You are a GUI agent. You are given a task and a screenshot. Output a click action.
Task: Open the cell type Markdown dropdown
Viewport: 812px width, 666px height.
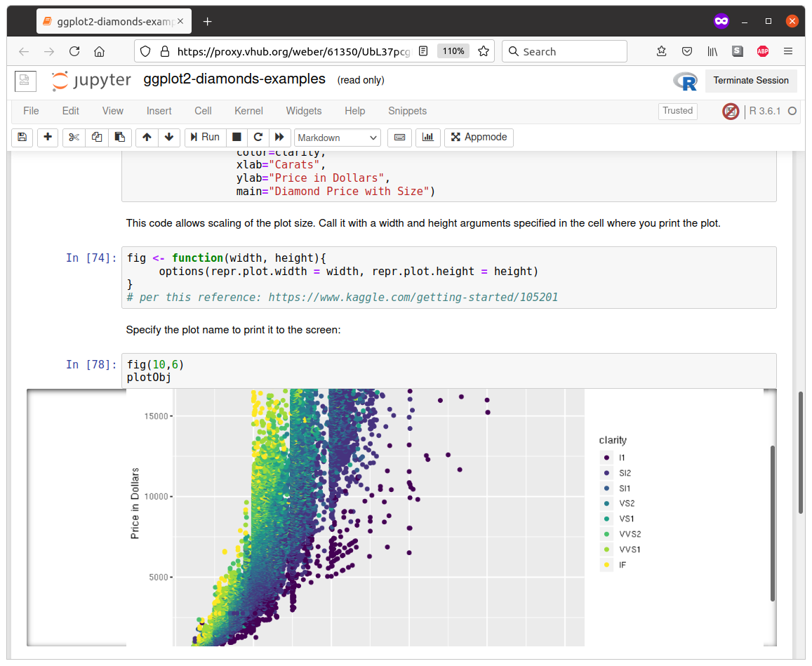pyautogui.click(x=337, y=138)
